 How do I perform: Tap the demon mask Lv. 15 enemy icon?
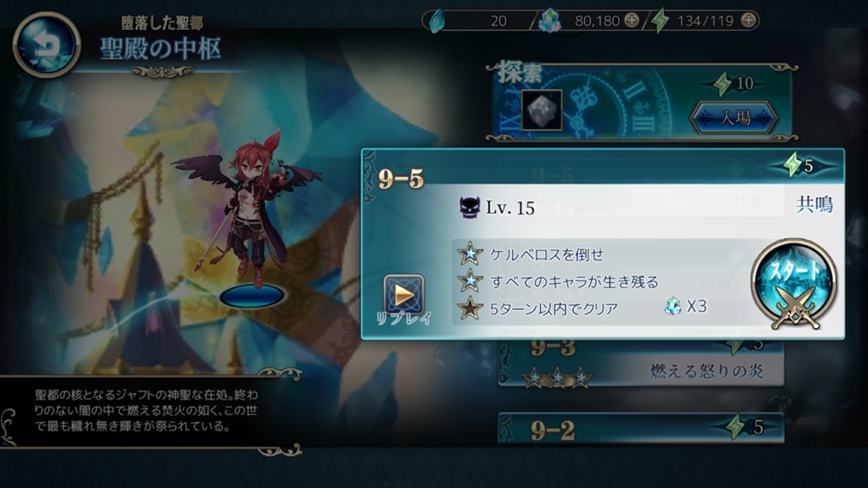pyautogui.click(x=470, y=208)
